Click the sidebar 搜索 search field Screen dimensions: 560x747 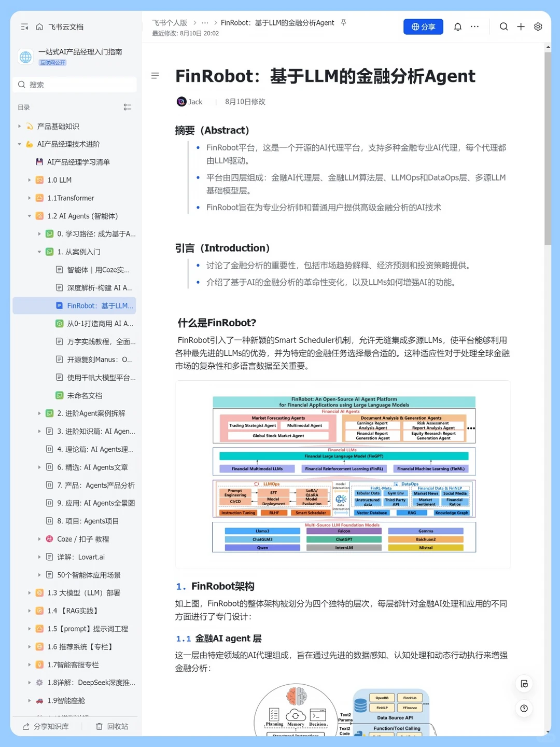pos(75,85)
